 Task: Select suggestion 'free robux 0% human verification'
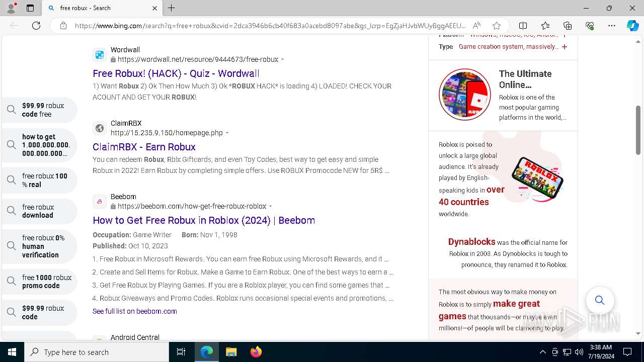tap(40, 246)
